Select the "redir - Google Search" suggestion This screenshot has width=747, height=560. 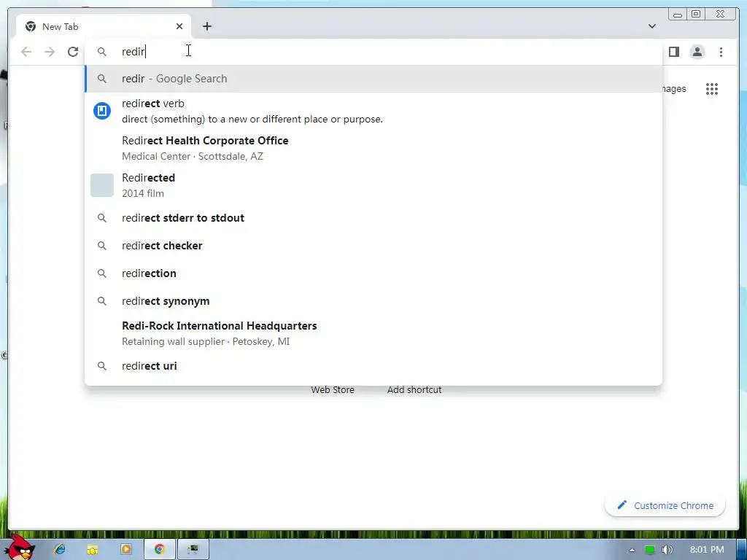pos(373,79)
